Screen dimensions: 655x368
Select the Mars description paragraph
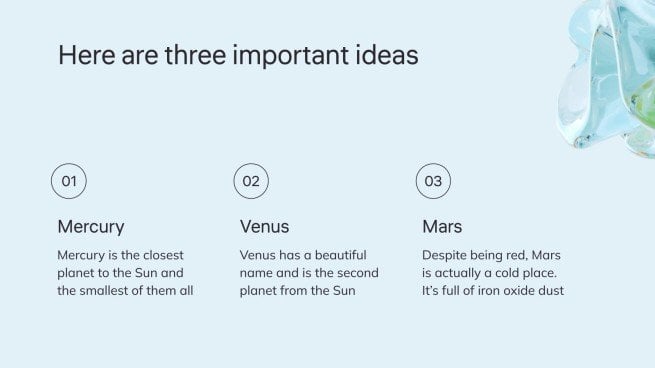[x=493, y=273]
